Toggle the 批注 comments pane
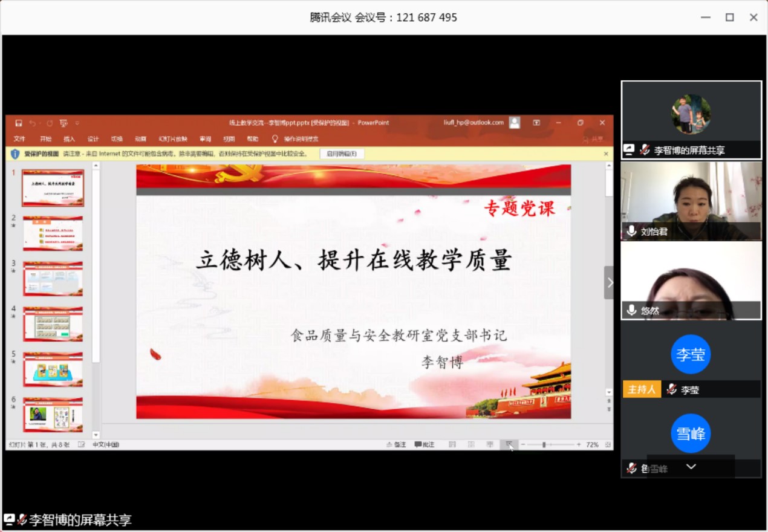The height and width of the screenshot is (532, 768). [425, 445]
